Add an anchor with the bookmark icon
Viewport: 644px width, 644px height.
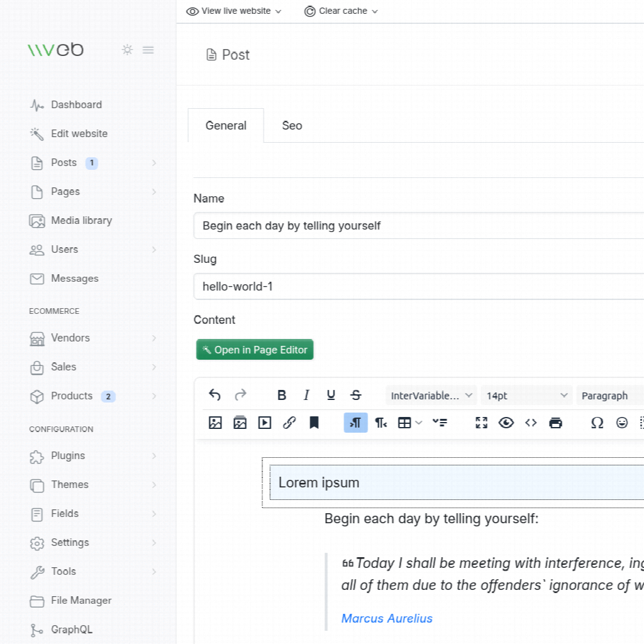(314, 423)
